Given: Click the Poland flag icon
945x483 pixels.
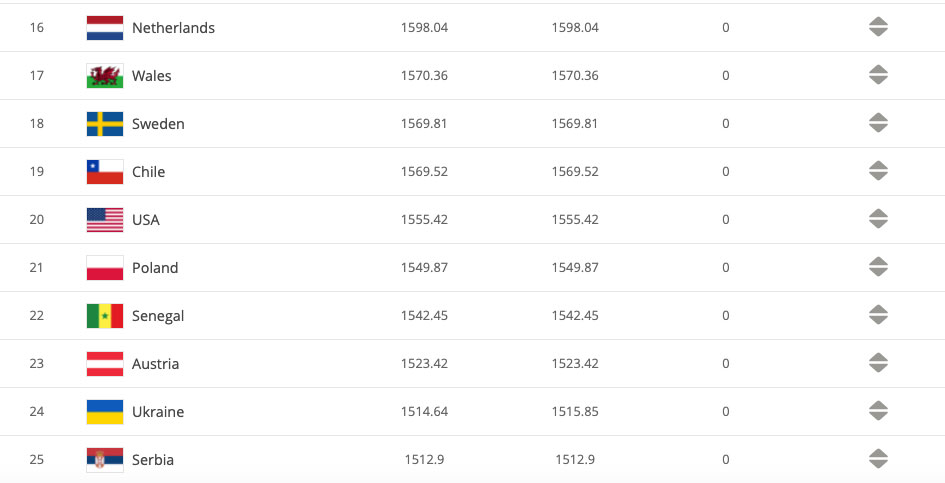Looking at the screenshot, I should click(105, 268).
